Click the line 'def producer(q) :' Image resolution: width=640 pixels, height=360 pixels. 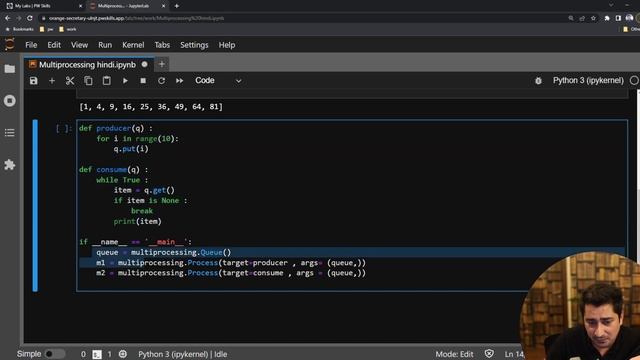(x=116, y=128)
